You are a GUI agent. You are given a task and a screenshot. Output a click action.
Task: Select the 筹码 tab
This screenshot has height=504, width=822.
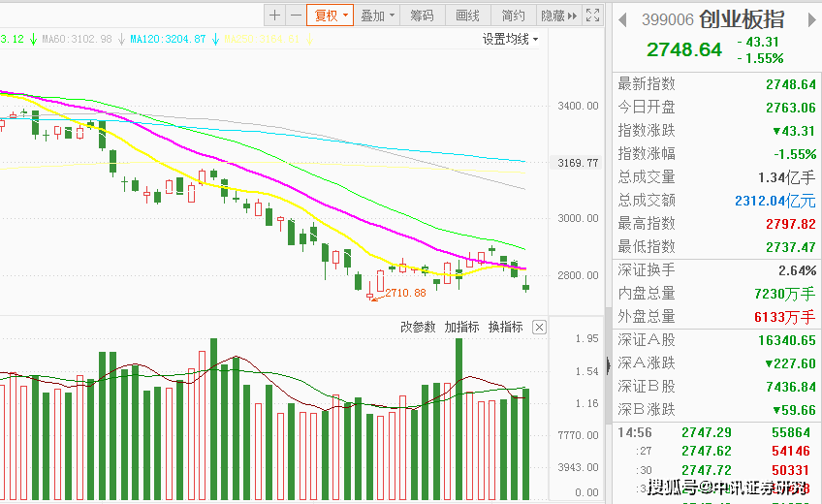(x=422, y=15)
